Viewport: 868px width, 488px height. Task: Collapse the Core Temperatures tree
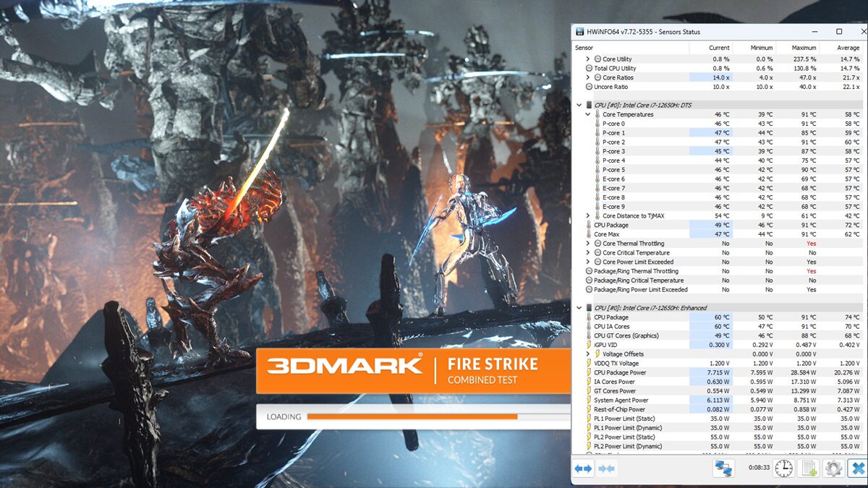pyautogui.click(x=588, y=114)
